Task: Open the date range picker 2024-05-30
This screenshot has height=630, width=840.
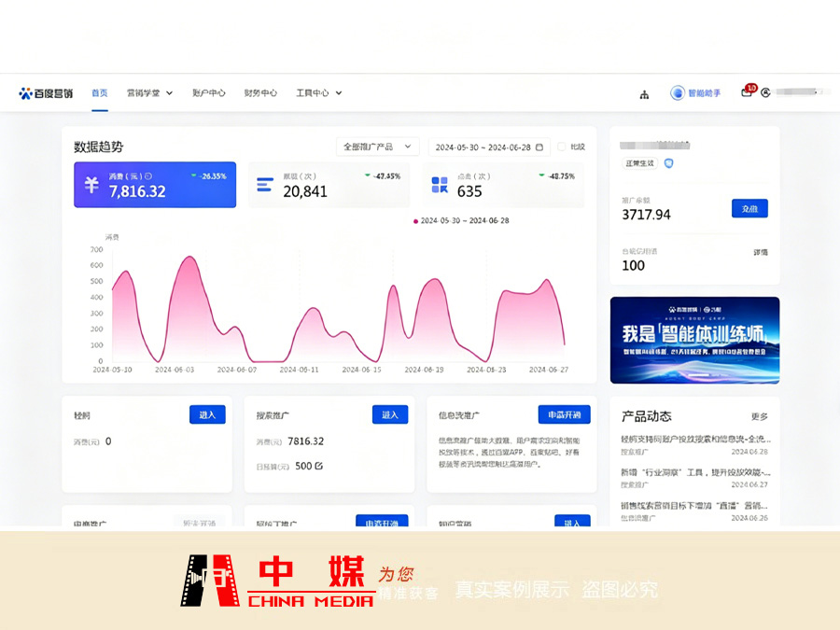Action: 489,147
